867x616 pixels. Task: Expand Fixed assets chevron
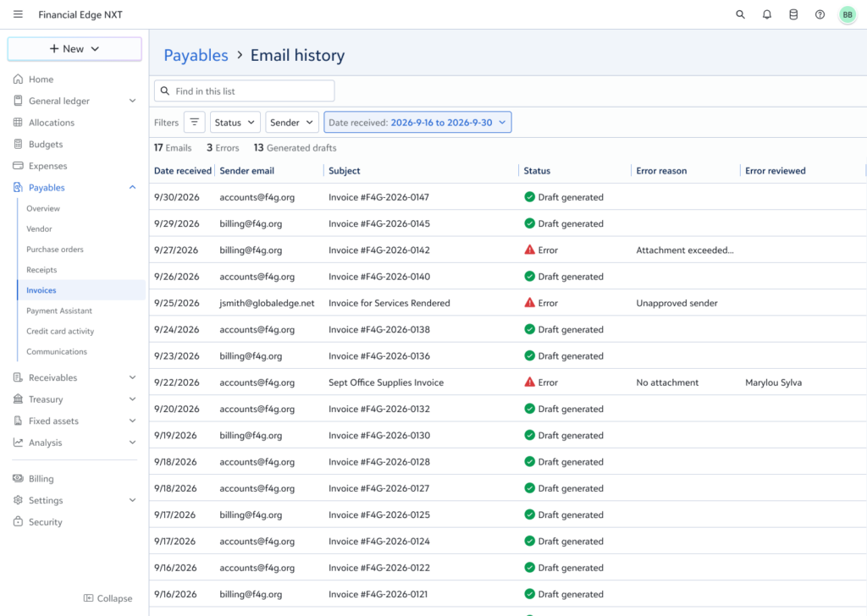pos(133,421)
